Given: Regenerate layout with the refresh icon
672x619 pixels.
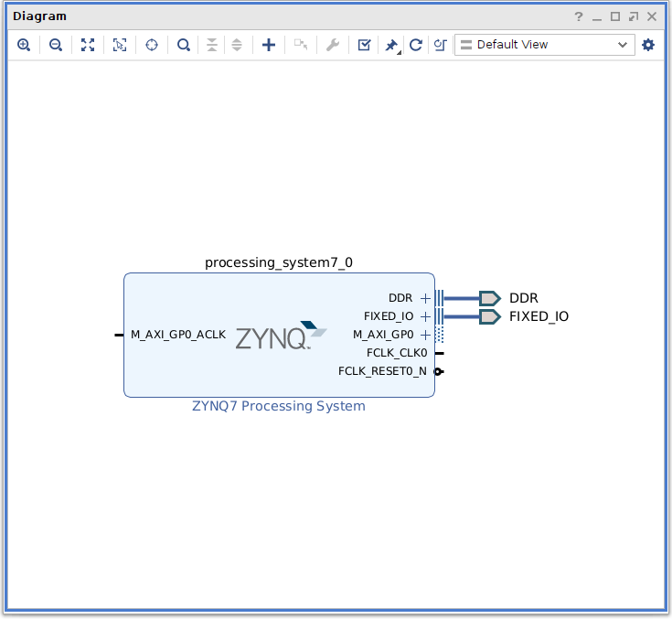Looking at the screenshot, I should (416, 45).
